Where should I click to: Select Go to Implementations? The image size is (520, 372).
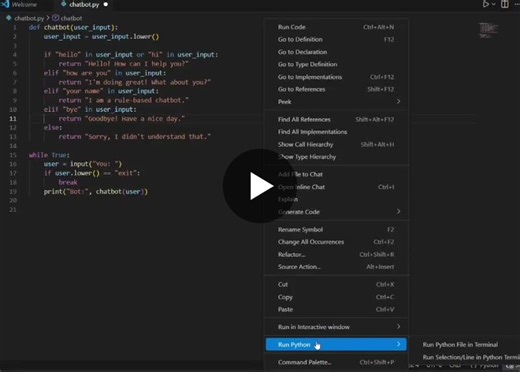336,77
